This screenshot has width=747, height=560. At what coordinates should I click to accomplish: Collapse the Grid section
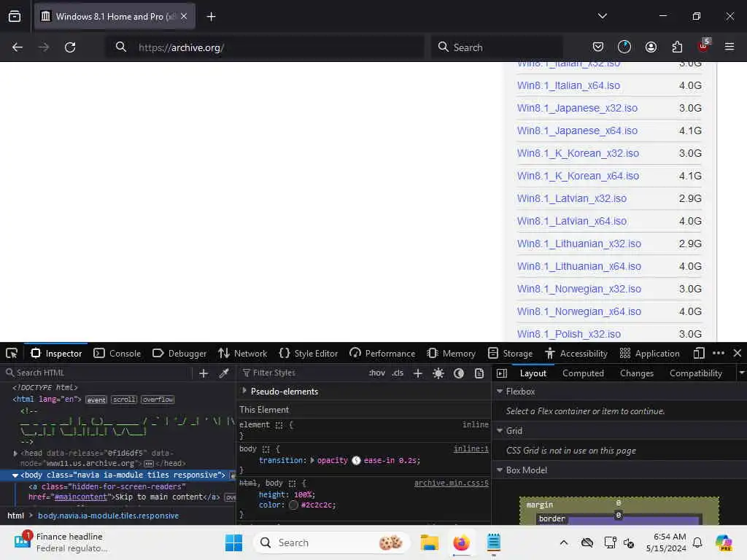pos(500,430)
